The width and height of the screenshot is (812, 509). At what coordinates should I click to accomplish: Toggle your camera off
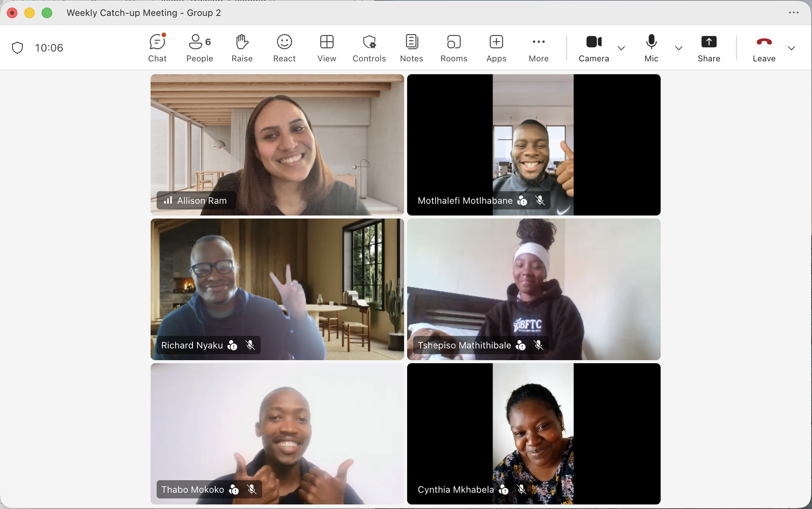point(593,47)
